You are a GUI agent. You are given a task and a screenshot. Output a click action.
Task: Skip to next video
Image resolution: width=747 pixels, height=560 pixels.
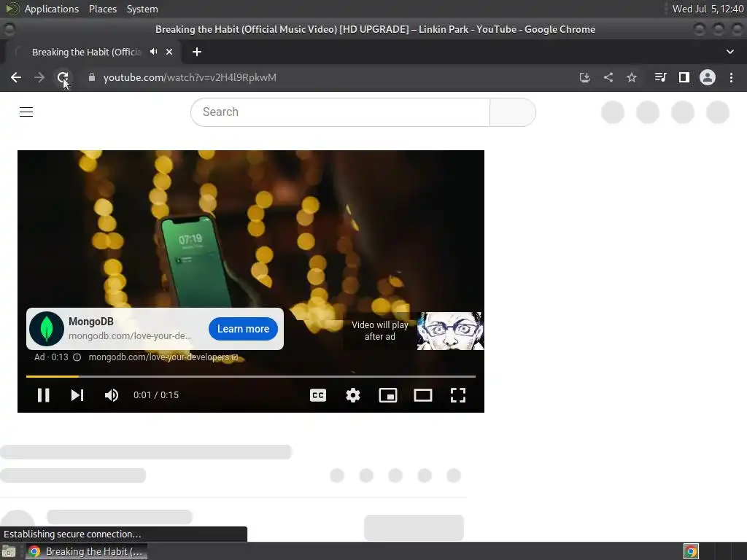coord(77,395)
